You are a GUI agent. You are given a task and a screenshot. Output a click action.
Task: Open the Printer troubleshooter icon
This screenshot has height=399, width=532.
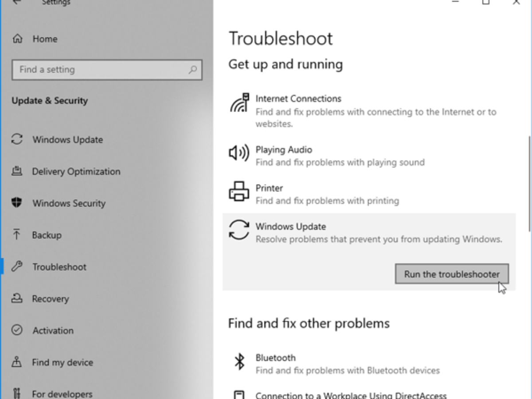point(239,192)
